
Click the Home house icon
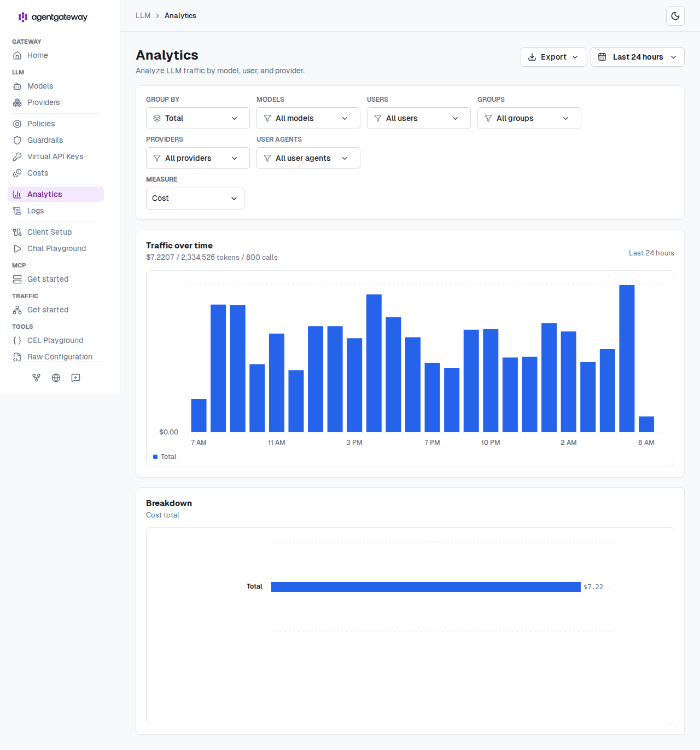click(17, 55)
